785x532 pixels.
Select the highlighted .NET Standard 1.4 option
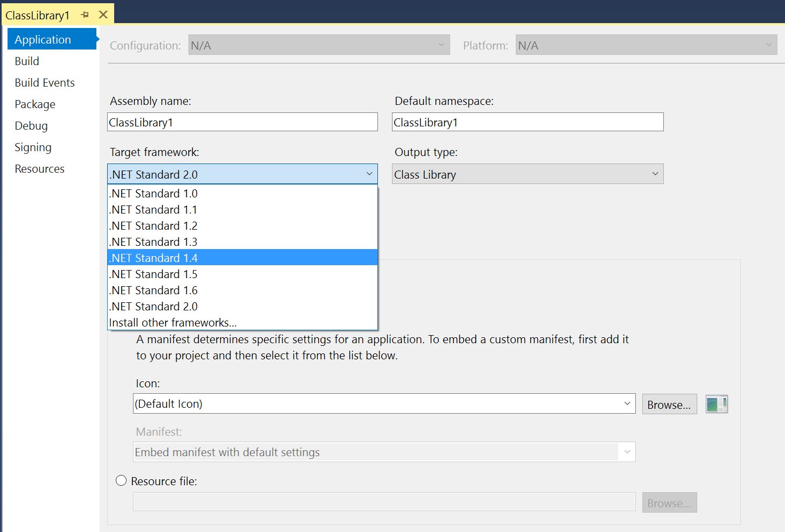(x=242, y=258)
